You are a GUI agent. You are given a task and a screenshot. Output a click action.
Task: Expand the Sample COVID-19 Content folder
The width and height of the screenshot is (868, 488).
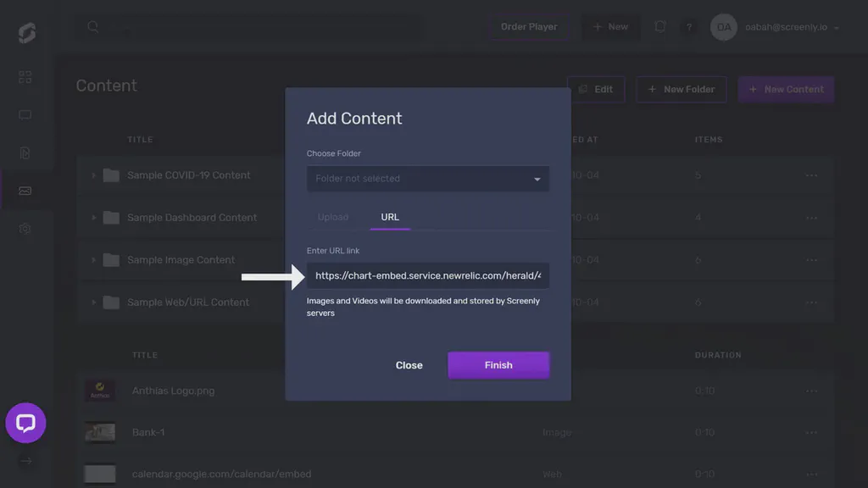click(x=94, y=175)
